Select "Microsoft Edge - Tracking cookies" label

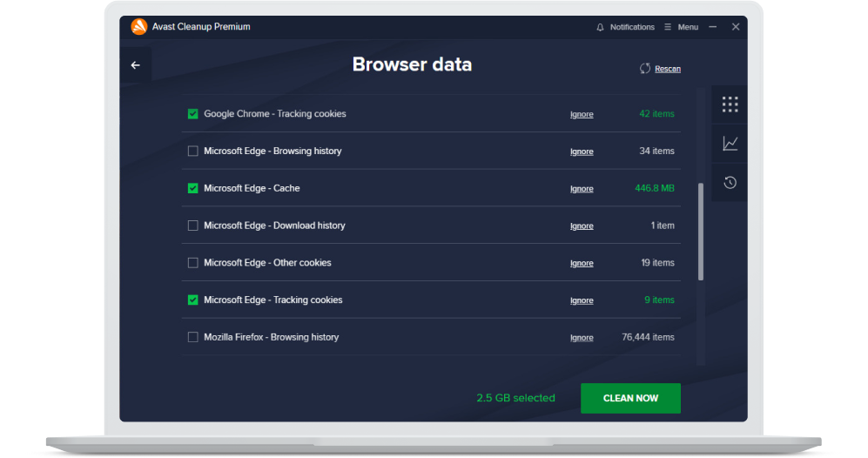pyautogui.click(x=273, y=300)
